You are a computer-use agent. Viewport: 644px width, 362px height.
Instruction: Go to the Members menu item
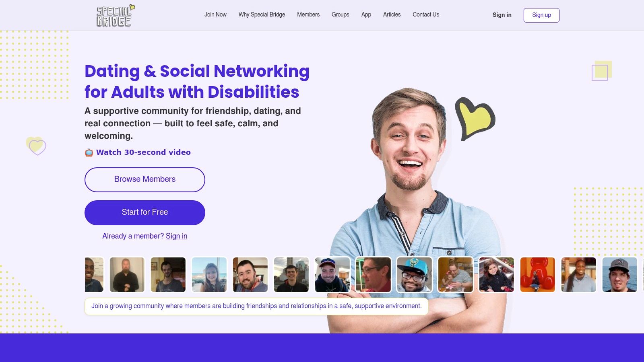pos(308,14)
